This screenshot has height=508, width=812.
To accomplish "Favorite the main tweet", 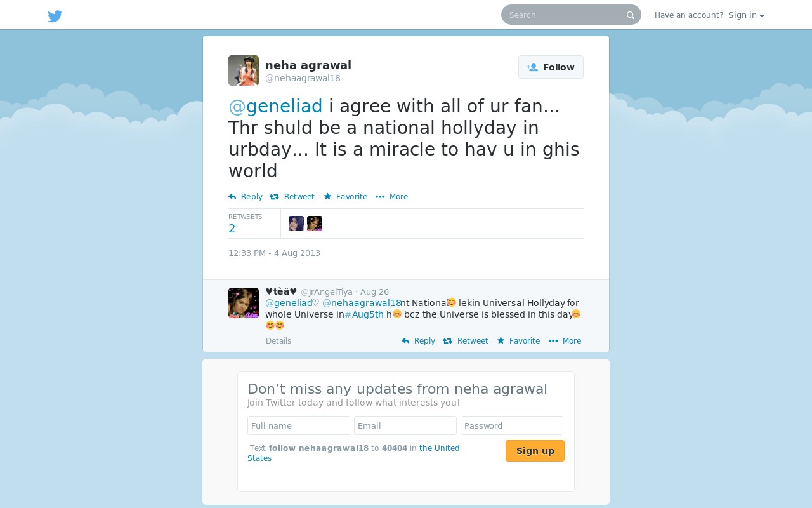I will [346, 197].
